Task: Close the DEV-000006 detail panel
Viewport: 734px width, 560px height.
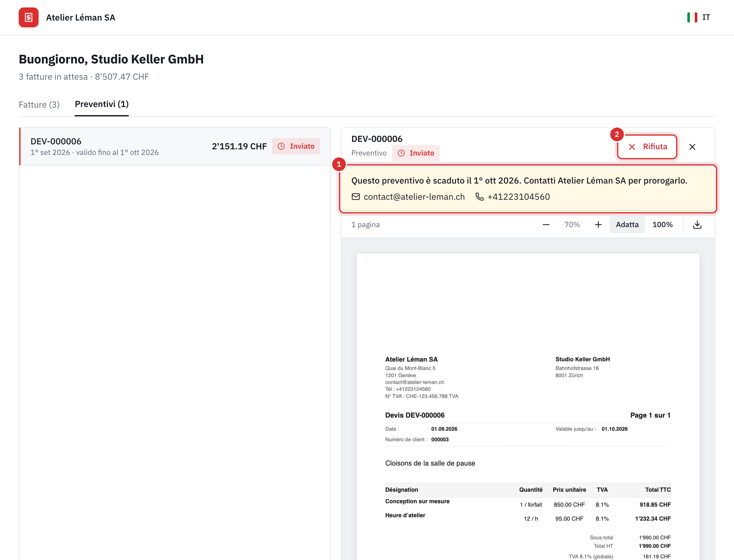Action: click(692, 147)
